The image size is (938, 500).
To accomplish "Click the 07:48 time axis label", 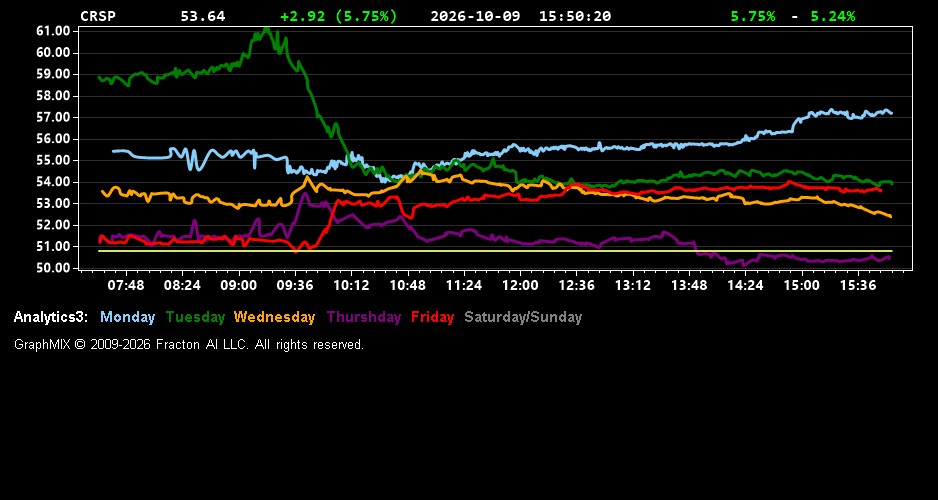I will pyautogui.click(x=126, y=285).
